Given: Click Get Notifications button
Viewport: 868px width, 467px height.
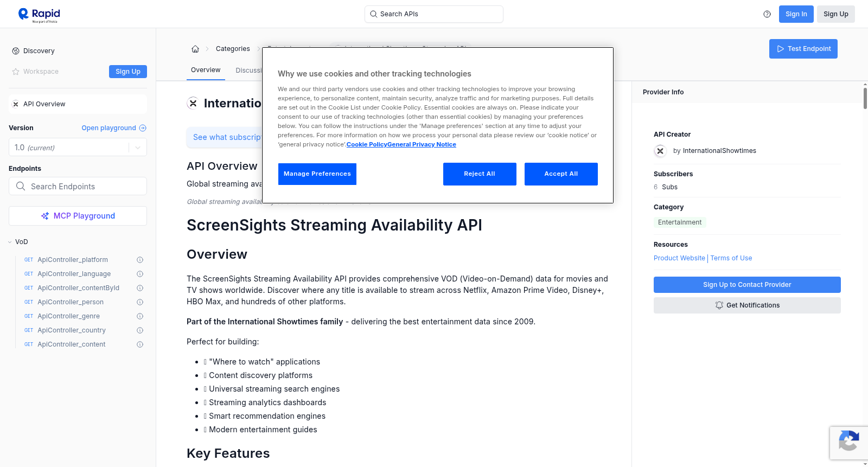Looking at the screenshot, I should [x=747, y=305].
